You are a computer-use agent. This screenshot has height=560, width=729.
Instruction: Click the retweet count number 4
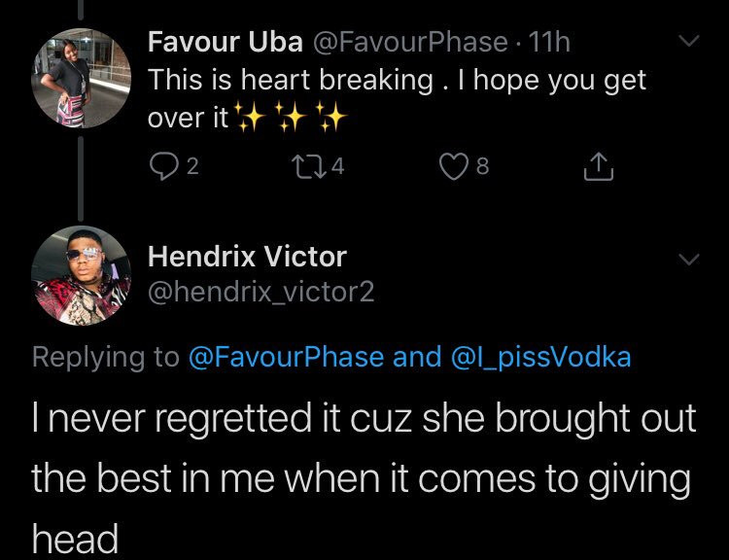tap(337, 167)
